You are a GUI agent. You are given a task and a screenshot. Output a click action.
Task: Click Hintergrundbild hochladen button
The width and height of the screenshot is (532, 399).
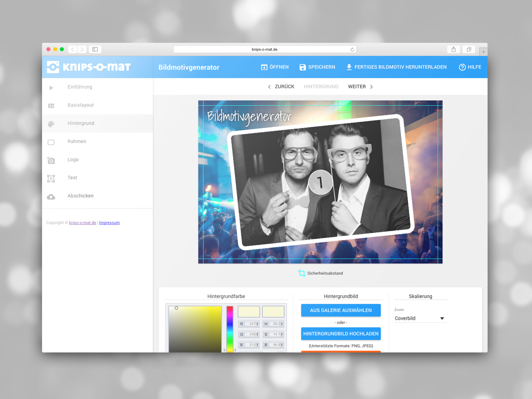(x=341, y=334)
